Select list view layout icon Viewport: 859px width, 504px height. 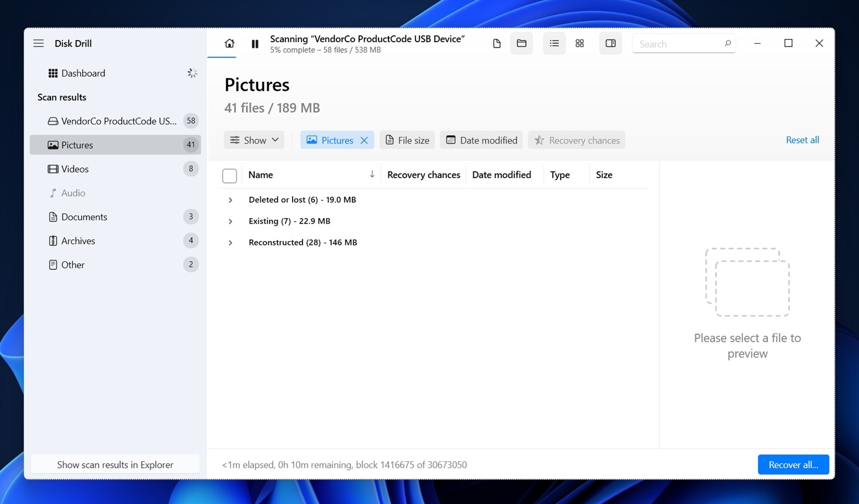(x=554, y=43)
